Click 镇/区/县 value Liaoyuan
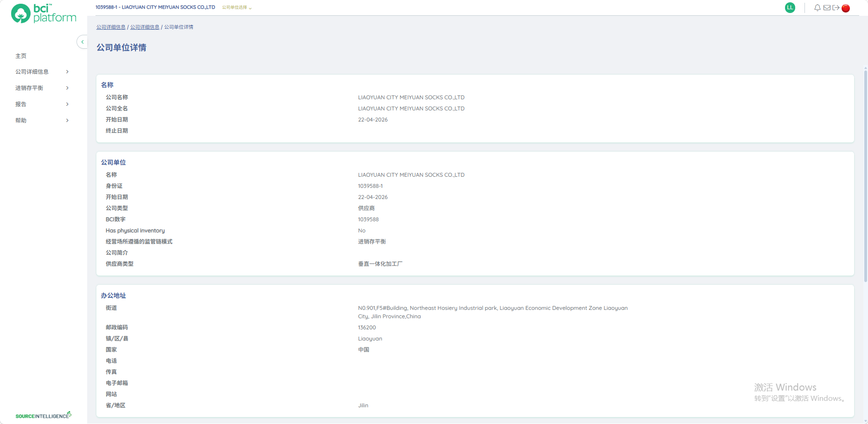The height and width of the screenshot is (424, 868). tap(370, 339)
